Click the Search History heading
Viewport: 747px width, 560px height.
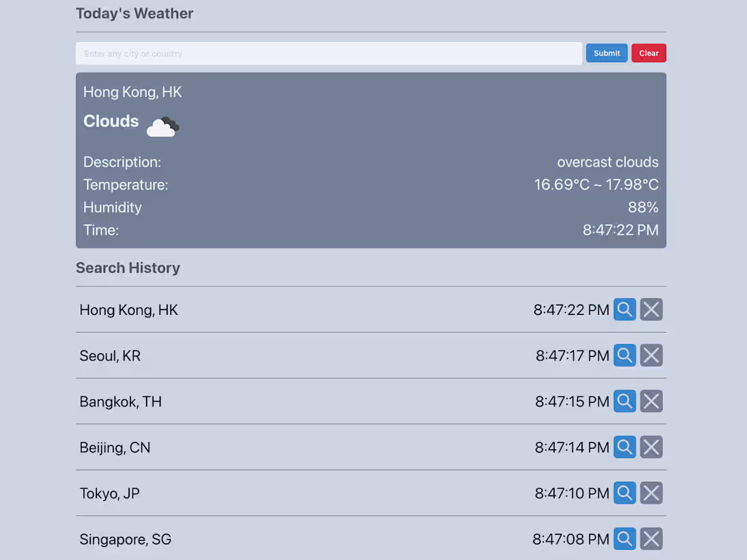click(128, 267)
